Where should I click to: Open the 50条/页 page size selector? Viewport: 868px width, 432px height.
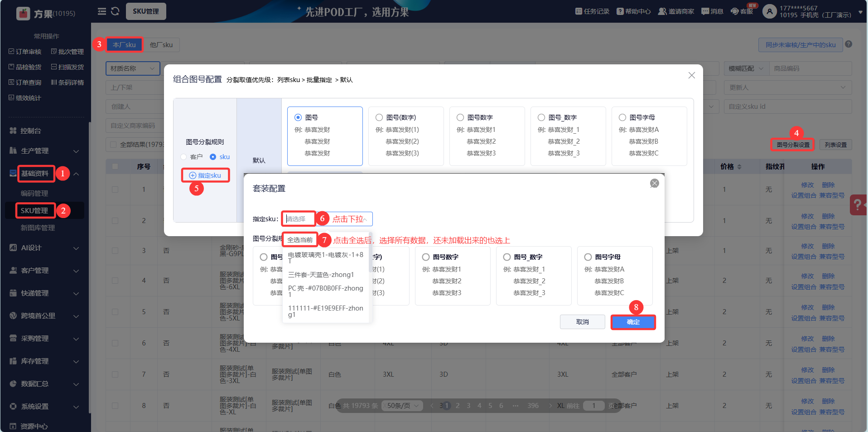click(403, 406)
